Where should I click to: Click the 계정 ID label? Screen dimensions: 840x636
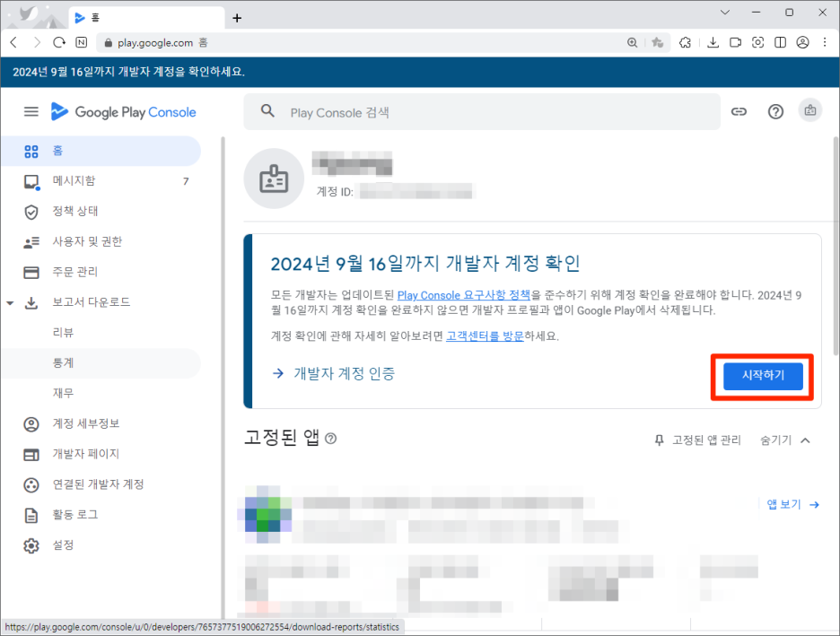[335, 192]
